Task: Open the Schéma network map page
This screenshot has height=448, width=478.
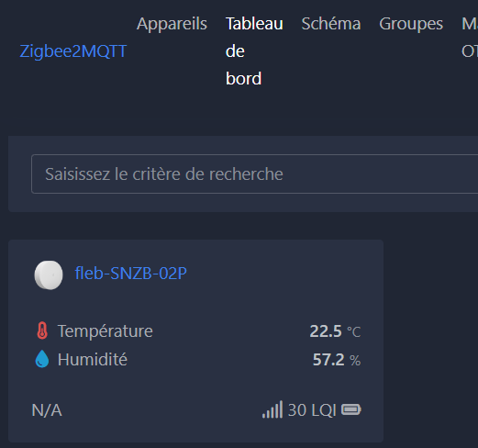Action: point(331,24)
